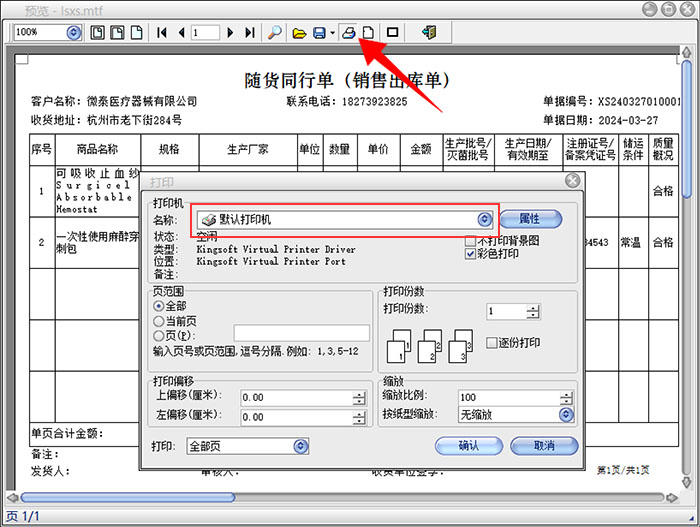Jump to the last page of preview
The height and width of the screenshot is (527, 700).
249,33
